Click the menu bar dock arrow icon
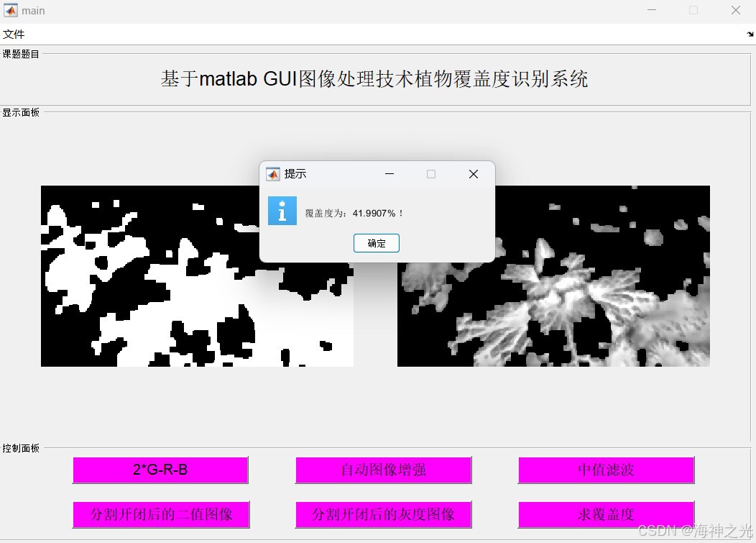The width and height of the screenshot is (756, 543). tap(750, 35)
